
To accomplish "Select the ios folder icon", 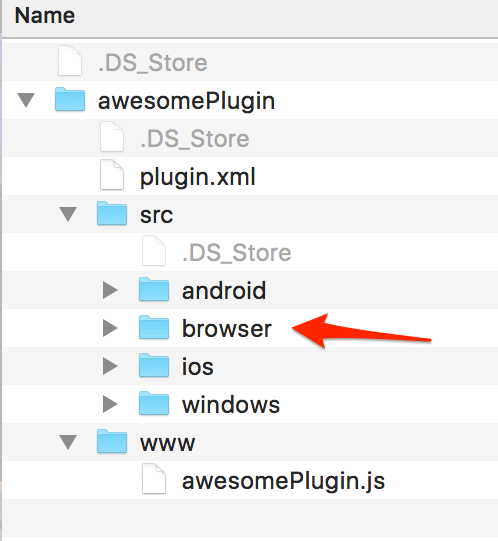I will (x=154, y=365).
